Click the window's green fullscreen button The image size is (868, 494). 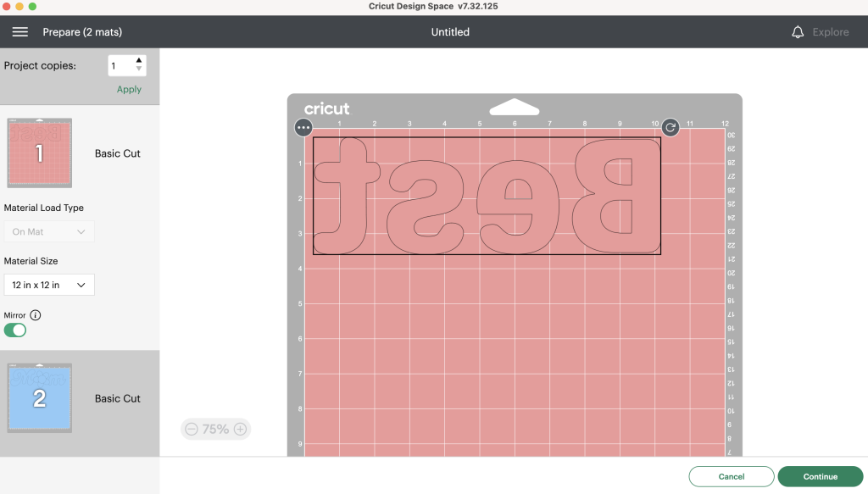coord(33,7)
